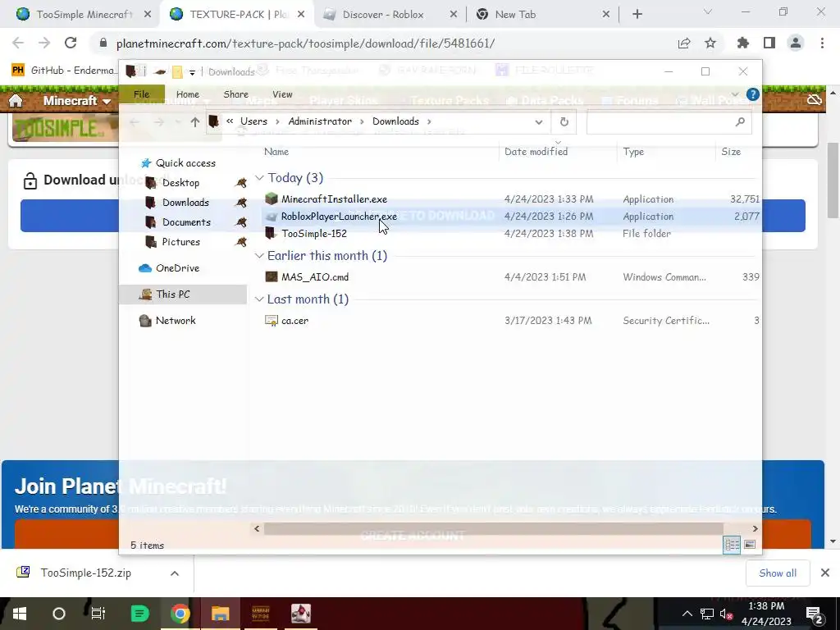
Task: Click the MAS_AIO.cmd file icon
Action: point(272,276)
